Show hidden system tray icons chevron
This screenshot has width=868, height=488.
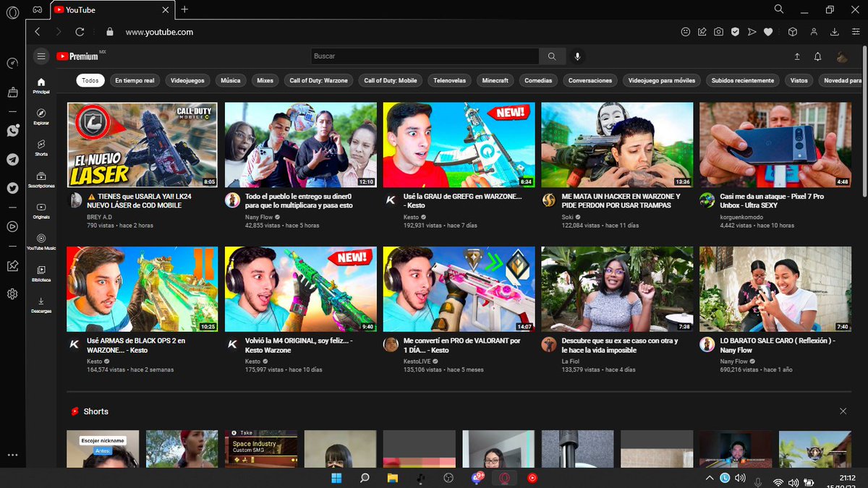pos(710,478)
